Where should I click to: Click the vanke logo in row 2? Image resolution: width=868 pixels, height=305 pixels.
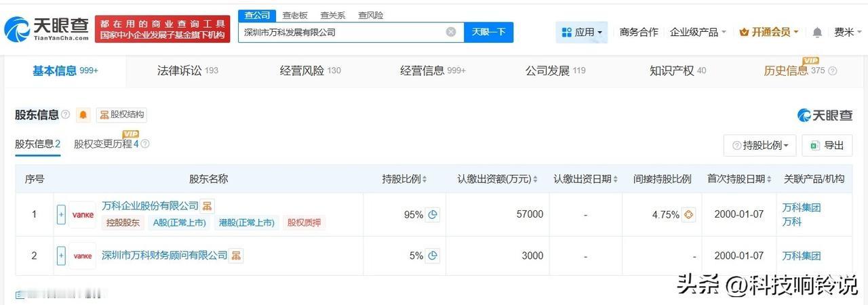[x=83, y=256]
